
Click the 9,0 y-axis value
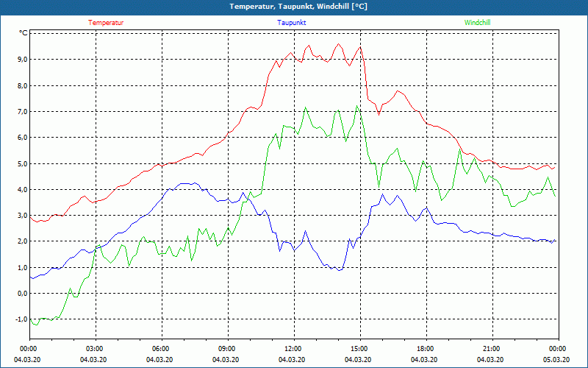tap(23, 60)
